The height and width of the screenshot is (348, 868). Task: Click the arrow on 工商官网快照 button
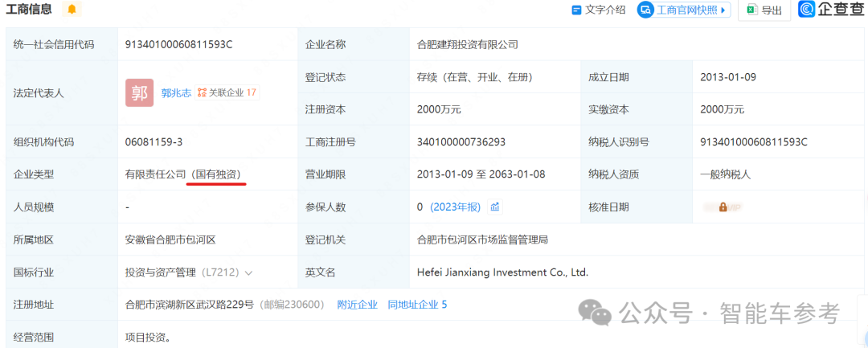pos(723,10)
